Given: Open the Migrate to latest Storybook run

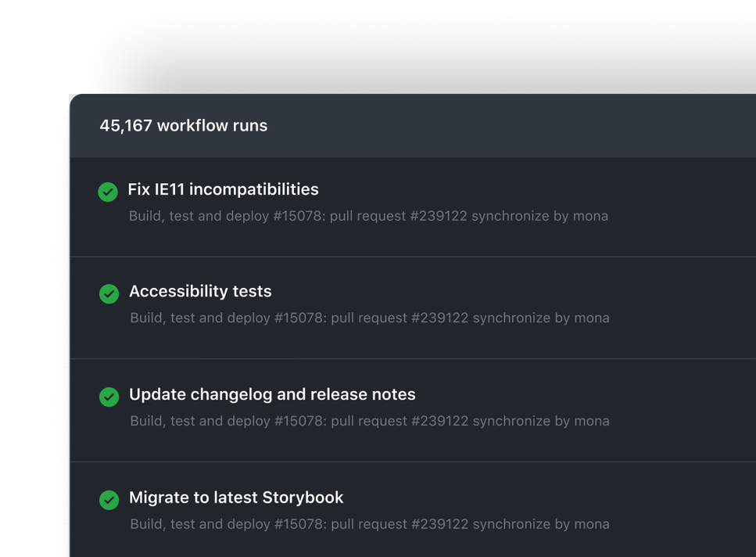Looking at the screenshot, I should point(236,498).
